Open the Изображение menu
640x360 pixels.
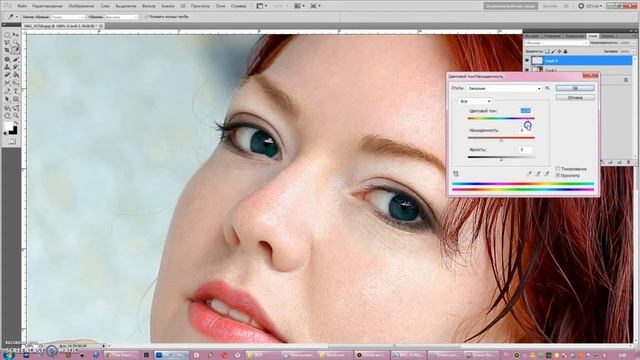pos(81,6)
